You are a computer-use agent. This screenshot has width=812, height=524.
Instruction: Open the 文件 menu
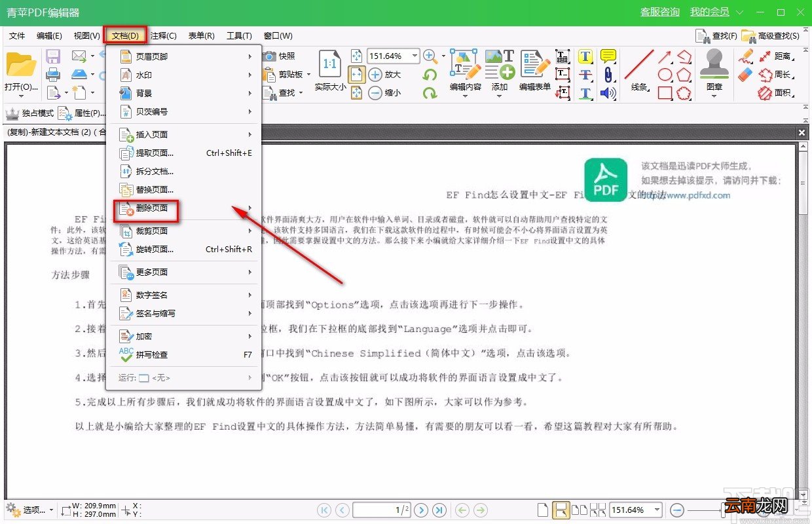(x=17, y=36)
